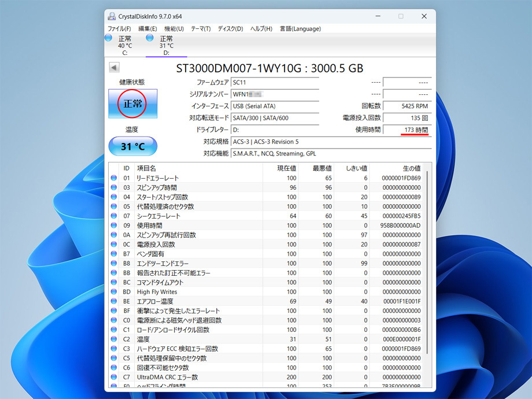This screenshot has width=532, height=399.
Task: Switch to the C: drive tab at 40 °C
Action: coord(125,46)
